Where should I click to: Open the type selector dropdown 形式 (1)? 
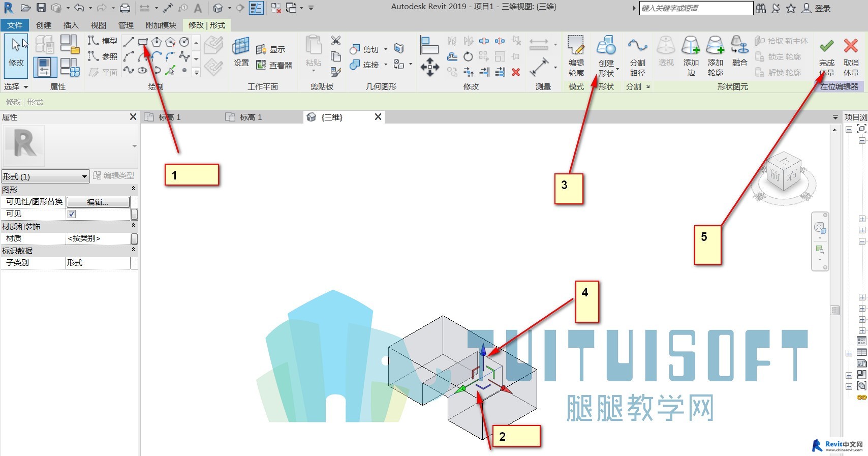coord(45,176)
